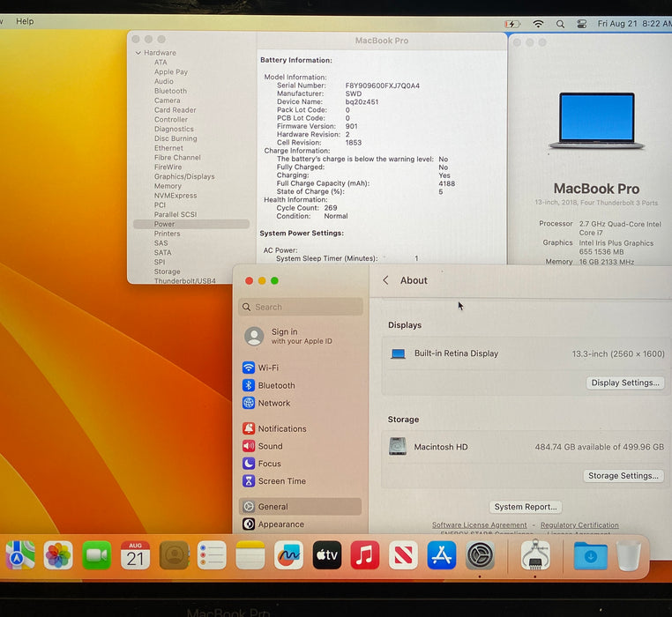Select Ethernet in hardware list

pyautogui.click(x=168, y=148)
